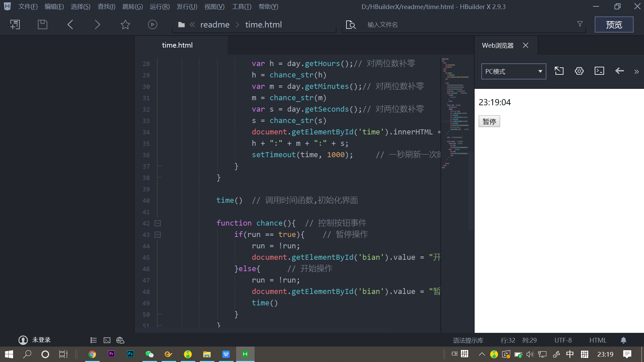Click the bookmark star icon
Viewport: 644px width, 362px height.
pos(125,24)
